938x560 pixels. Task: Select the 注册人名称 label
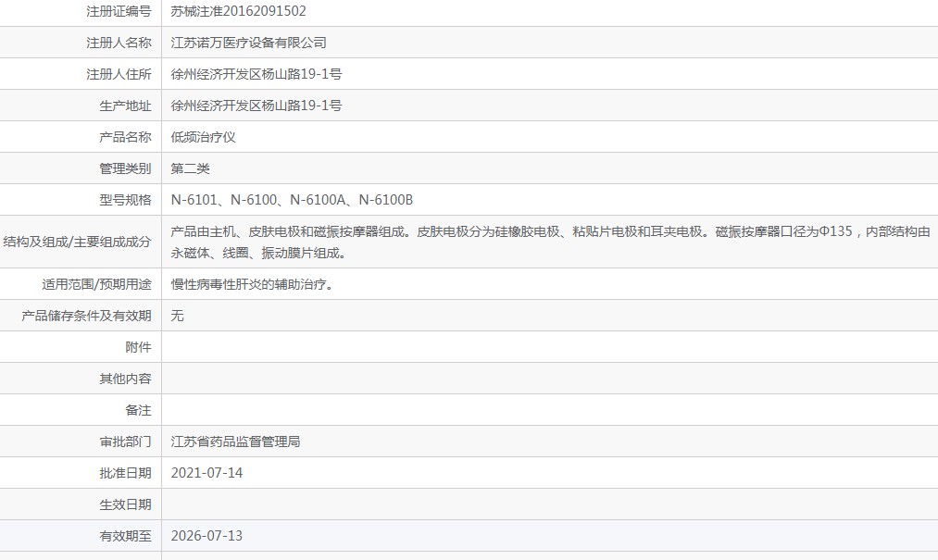(119, 43)
